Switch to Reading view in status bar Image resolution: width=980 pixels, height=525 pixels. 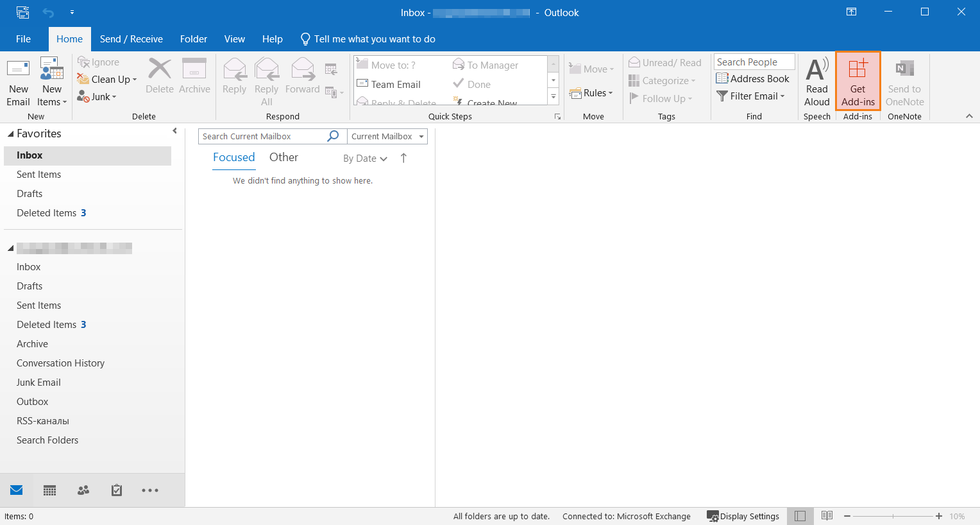[827, 516]
